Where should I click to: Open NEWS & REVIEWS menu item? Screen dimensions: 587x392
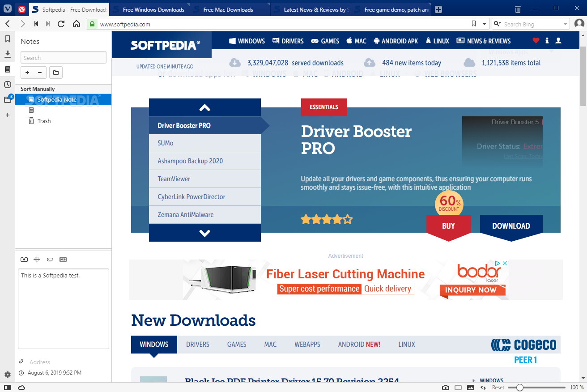click(484, 41)
